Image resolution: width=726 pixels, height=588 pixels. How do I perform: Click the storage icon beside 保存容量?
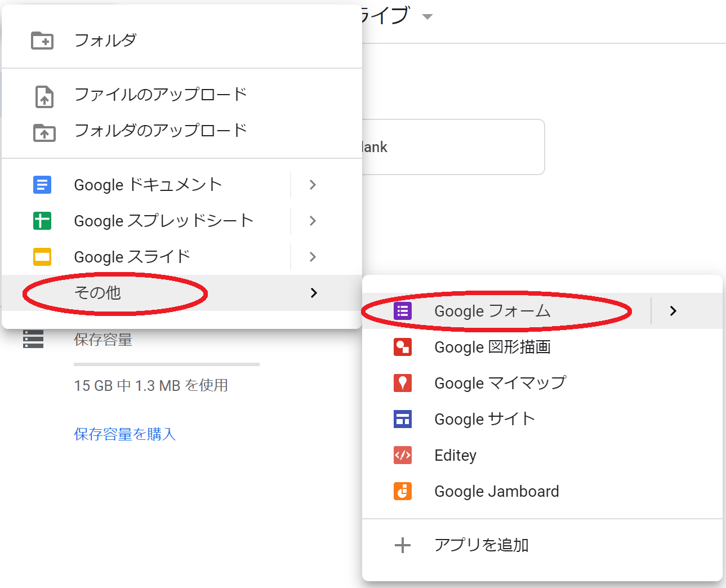(x=33, y=339)
